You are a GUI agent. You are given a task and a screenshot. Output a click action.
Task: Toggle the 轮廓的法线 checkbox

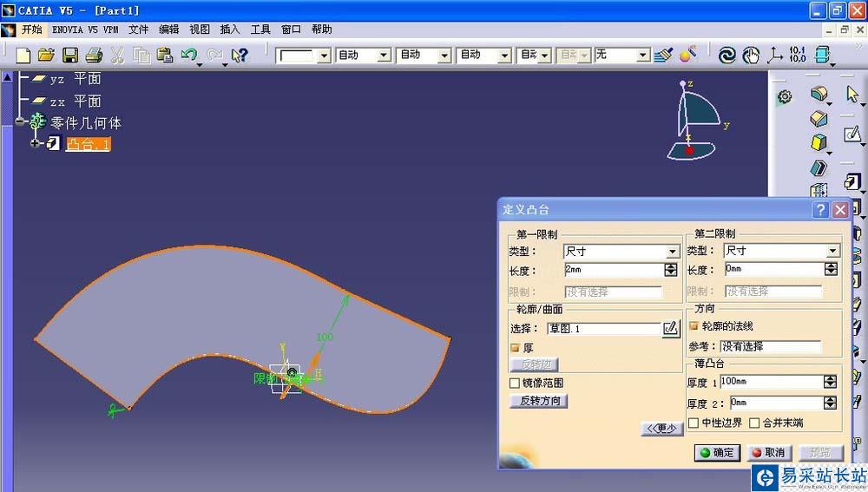[694, 326]
